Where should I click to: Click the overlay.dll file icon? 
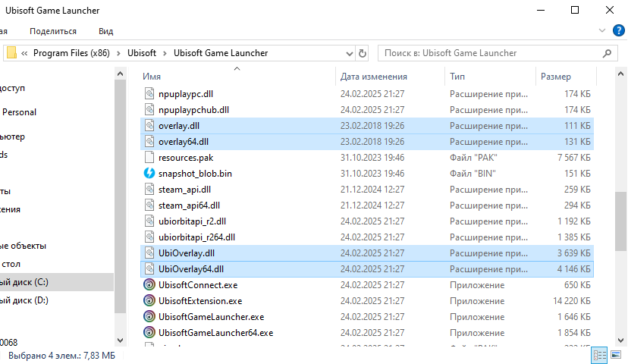point(149,126)
